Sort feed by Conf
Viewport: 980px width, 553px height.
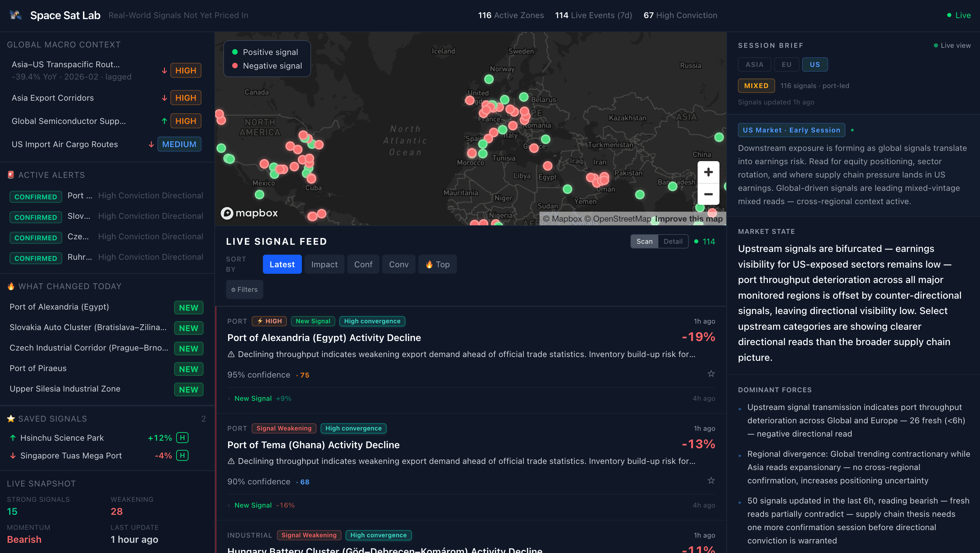363,264
